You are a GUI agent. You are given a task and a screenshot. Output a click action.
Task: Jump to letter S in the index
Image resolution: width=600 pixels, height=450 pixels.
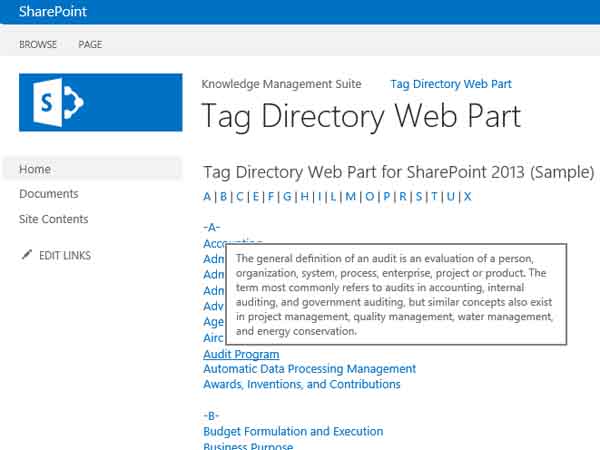419,196
